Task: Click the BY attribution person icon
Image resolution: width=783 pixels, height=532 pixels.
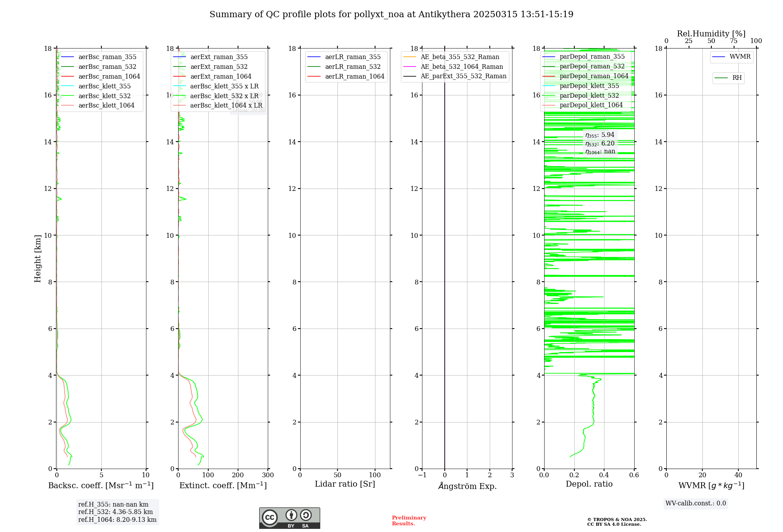Action: (291, 515)
